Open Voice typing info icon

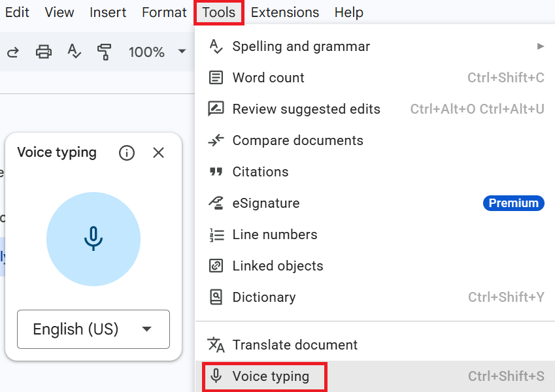[127, 153]
